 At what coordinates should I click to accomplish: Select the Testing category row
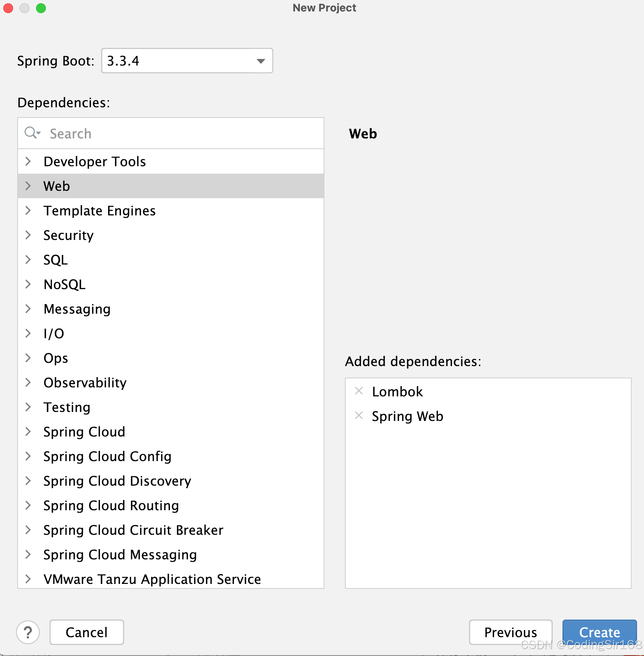[171, 407]
